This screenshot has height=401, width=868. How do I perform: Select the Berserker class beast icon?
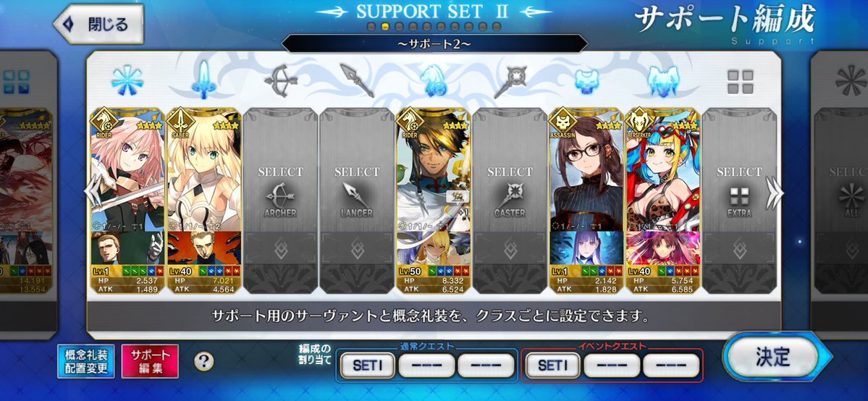pos(663,81)
